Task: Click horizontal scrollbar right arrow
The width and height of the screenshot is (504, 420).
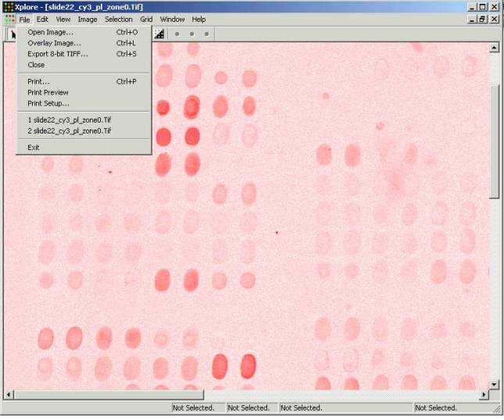Action: click(484, 395)
